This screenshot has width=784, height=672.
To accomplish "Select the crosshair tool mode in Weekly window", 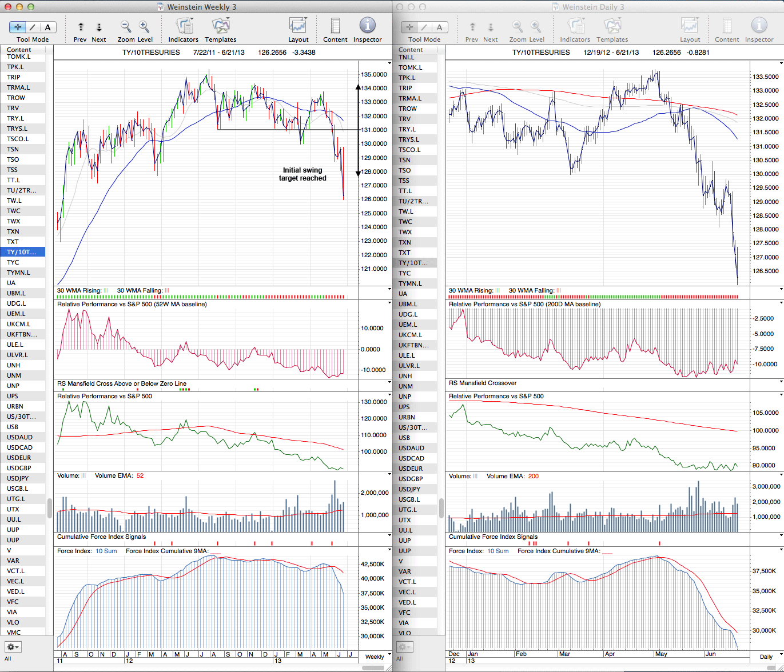I will tap(18, 27).
